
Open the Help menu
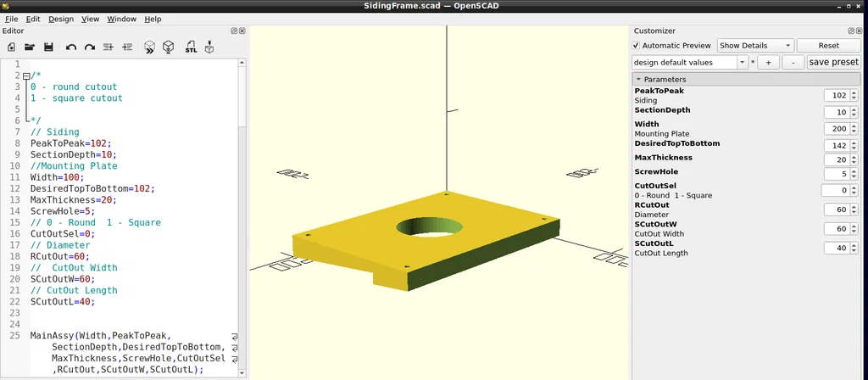153,19
